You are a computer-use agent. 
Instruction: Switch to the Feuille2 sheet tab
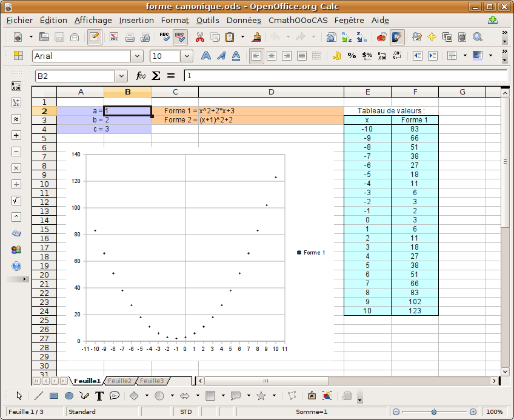pos(119,381)
